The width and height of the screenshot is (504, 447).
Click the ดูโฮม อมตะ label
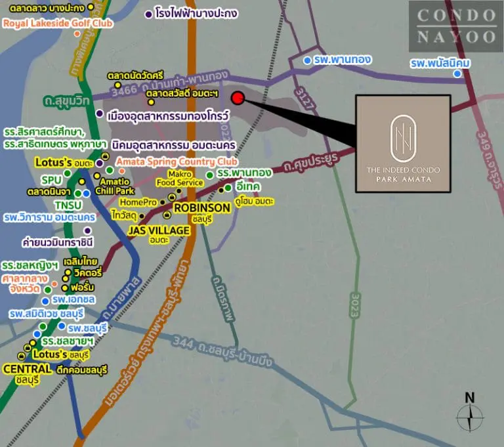point(254,202)
